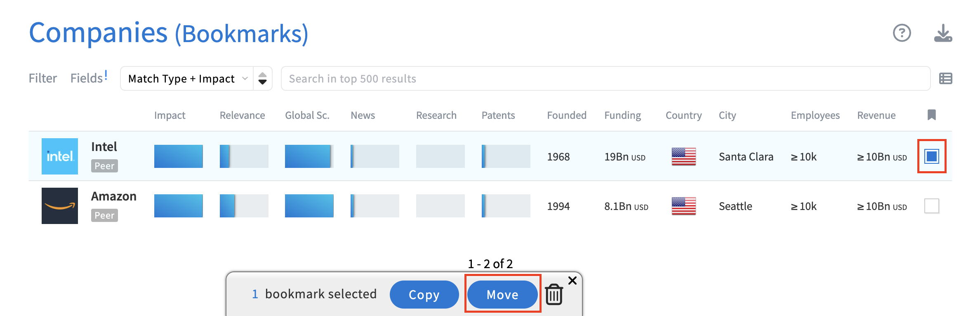Open the Filter options
Image resolution: width=980 pixels, height=316 pixels.
point(43,78)
